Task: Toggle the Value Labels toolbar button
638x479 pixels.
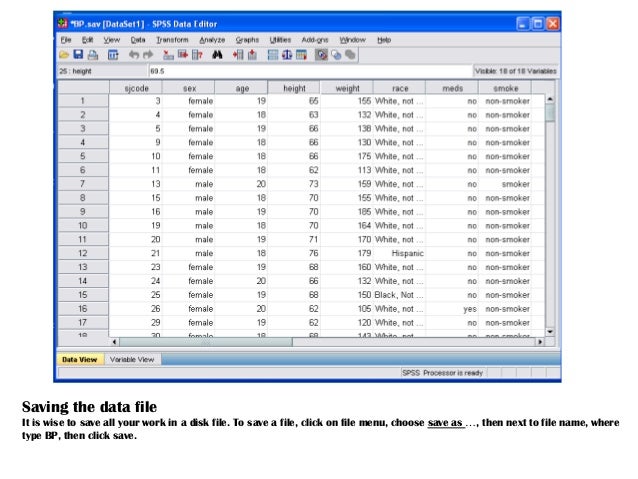Action: pos(322,55)
